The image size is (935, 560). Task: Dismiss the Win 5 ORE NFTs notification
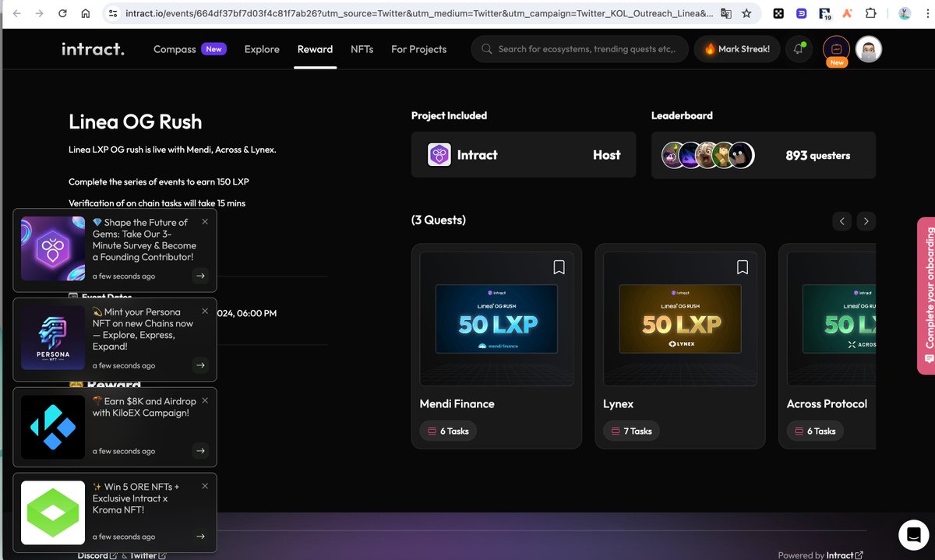(x=205, y=486)
